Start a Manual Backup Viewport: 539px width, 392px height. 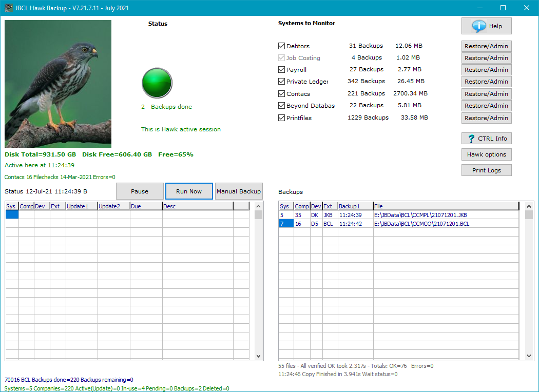[239, 191]
